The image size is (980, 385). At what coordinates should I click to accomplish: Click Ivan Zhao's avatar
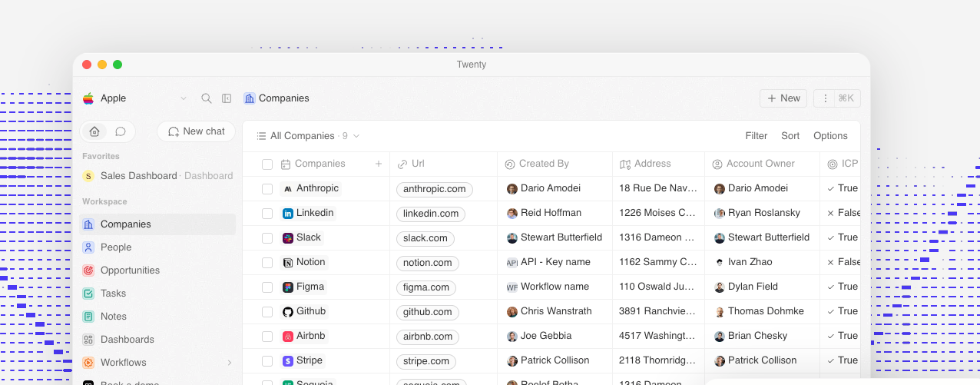tap(720, 262)
